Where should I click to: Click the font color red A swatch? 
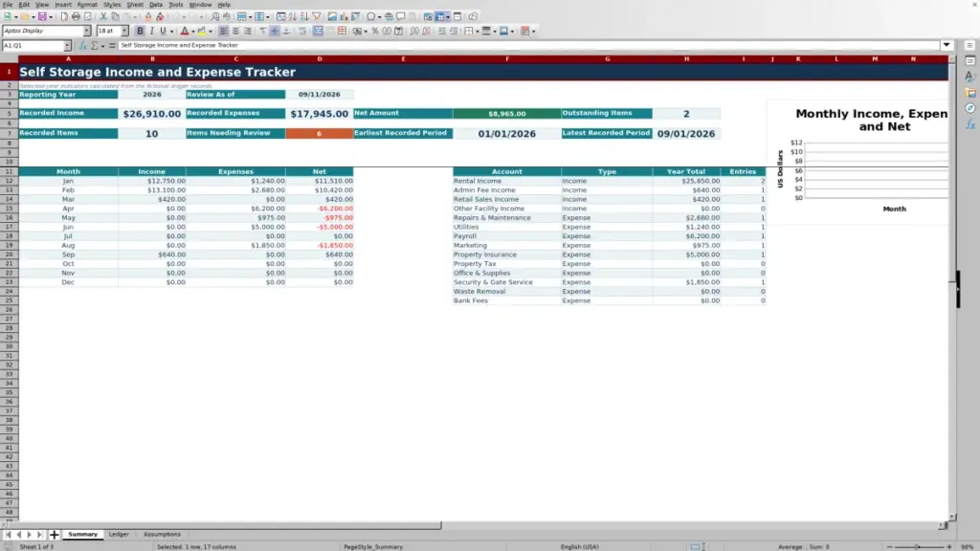click(x=185, y=31)
